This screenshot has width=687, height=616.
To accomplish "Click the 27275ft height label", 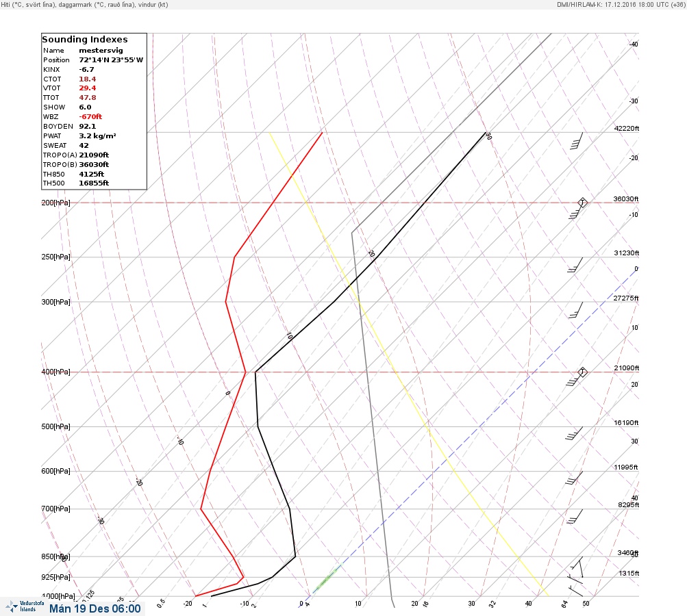I will coord(626,298).
